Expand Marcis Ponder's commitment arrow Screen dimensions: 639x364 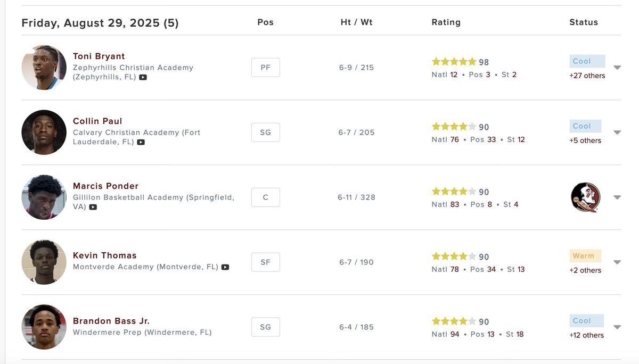click(x=617, y=197)
